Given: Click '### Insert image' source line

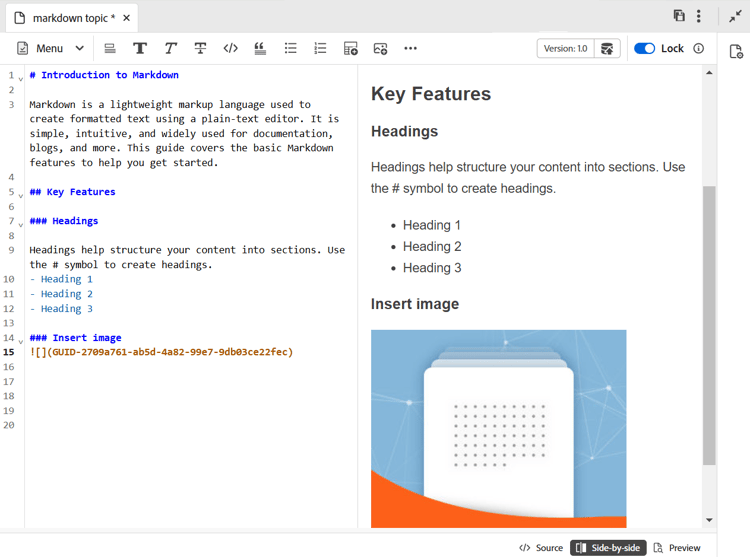Looking at the screenshot, I should tap(76, 338).
